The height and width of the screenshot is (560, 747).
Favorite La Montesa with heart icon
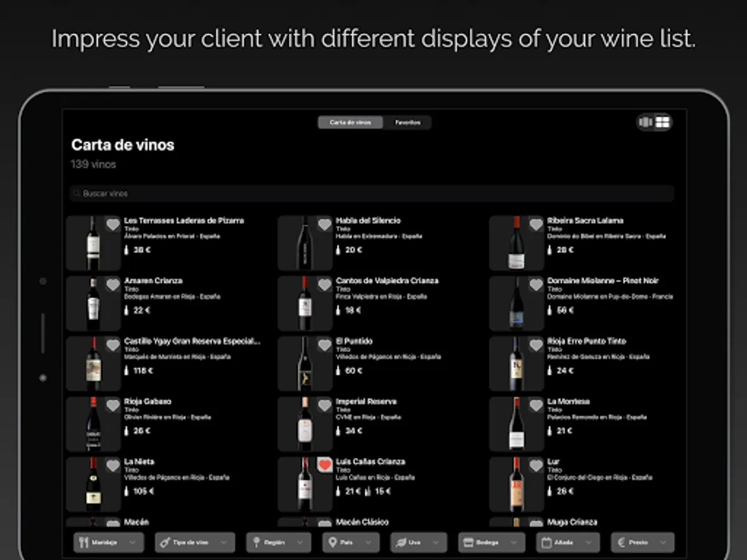[x=536, y=406]
